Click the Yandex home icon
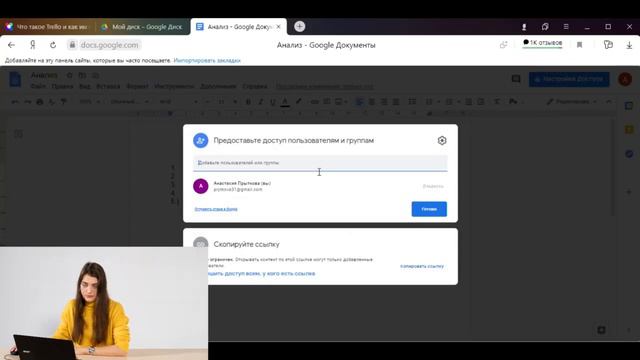Screen dimensions: 640x360 click(x=33, y=45)
